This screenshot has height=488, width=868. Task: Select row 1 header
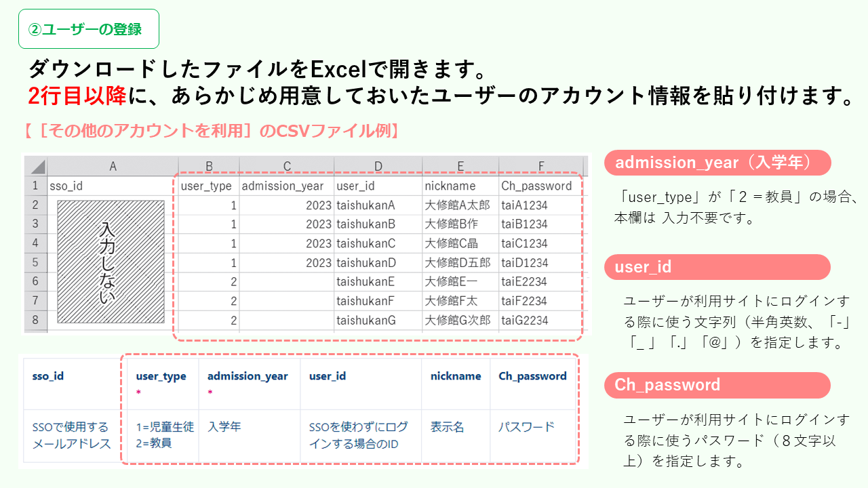[36, 186]
